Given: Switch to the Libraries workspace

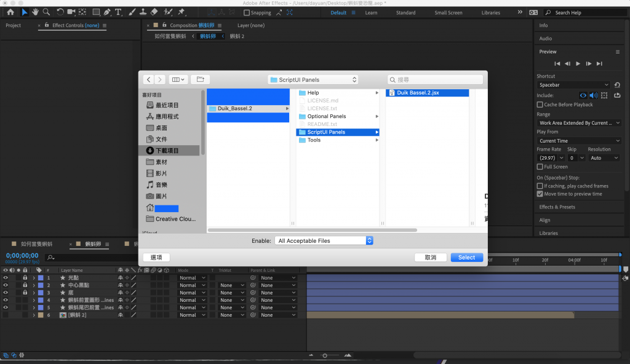Looking at the screenshot, I should 490,13.
